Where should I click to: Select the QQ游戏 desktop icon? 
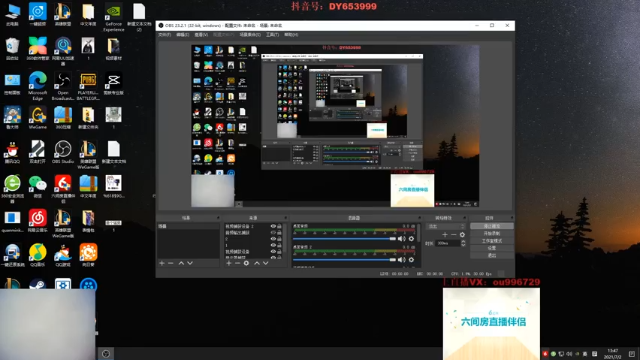point(63,255)
